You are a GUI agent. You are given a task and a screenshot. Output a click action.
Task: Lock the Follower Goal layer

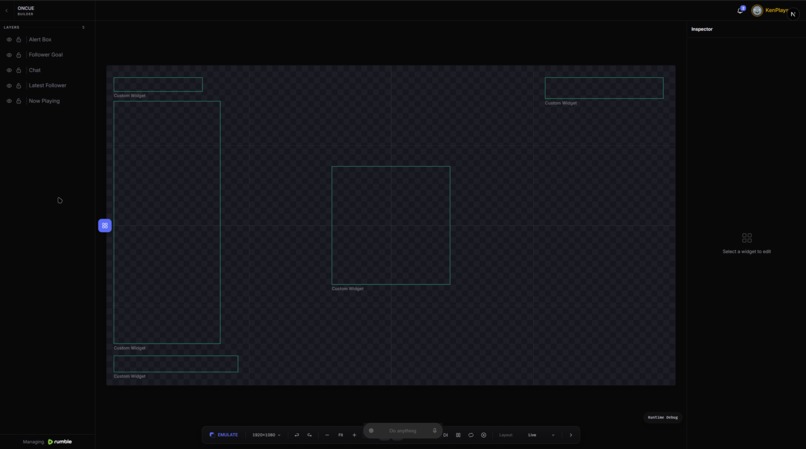pyautogui.click(x=19, y=55)
